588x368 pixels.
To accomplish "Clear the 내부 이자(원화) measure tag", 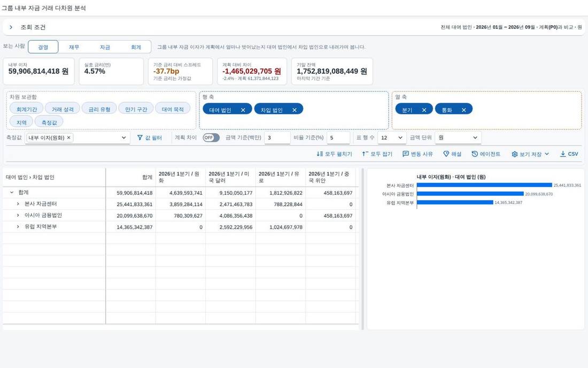I will pyautogui.click(x=68, y=137).
